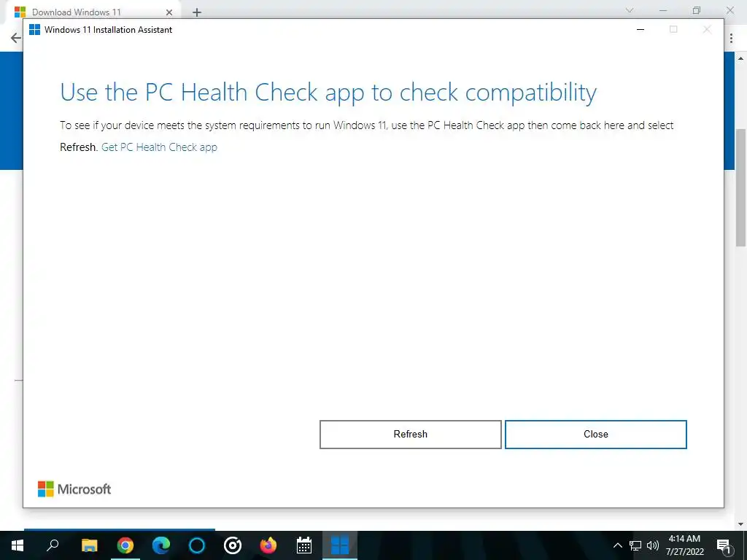The image size is (747, 560).
Task: Open Microsoft Edge from the taskbar
Action: (x=161, y=545)
